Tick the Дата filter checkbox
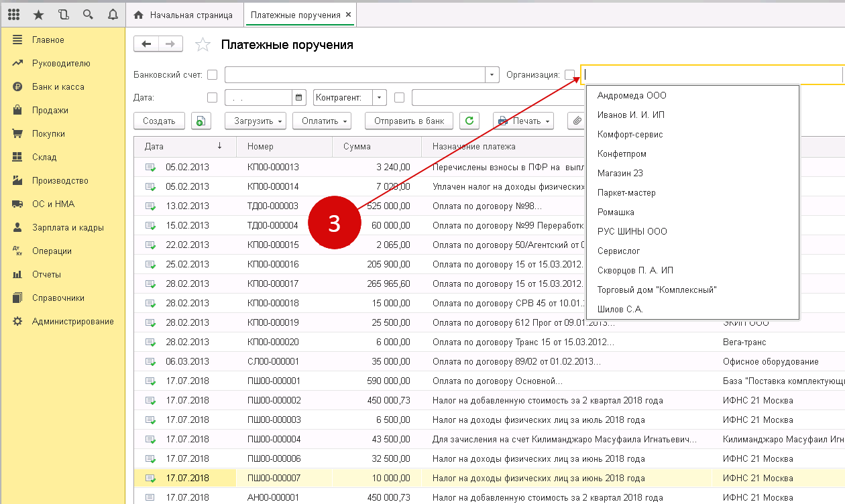This screenshot has height=504, width=845. 212,98
